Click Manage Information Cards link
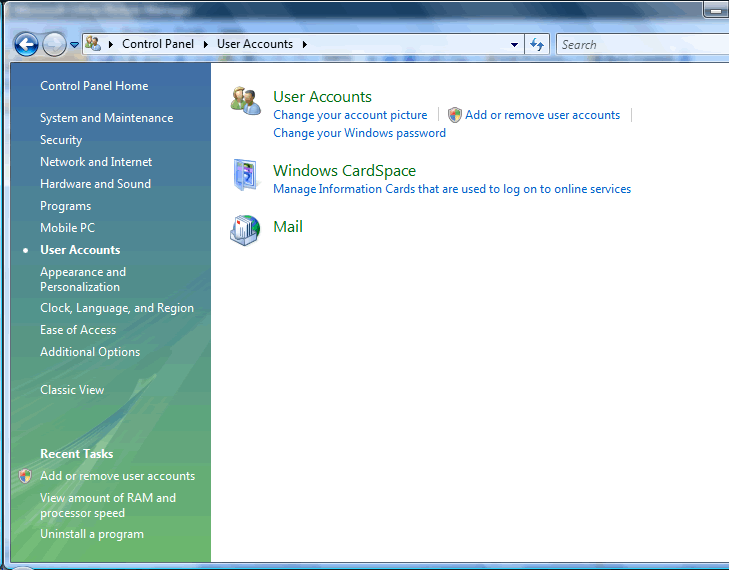Viewport: 729px width, 570px height. [452, 189]
